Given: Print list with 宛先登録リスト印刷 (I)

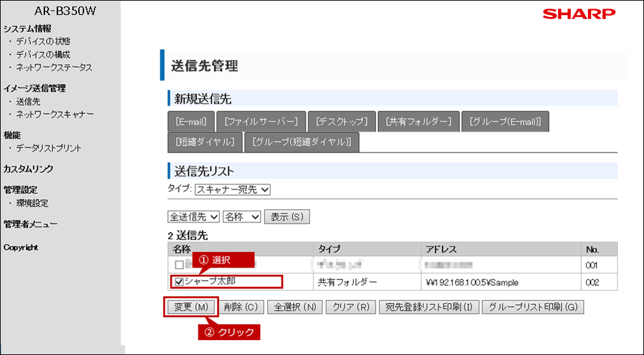Looking at the screenshot, I should 428,307.
